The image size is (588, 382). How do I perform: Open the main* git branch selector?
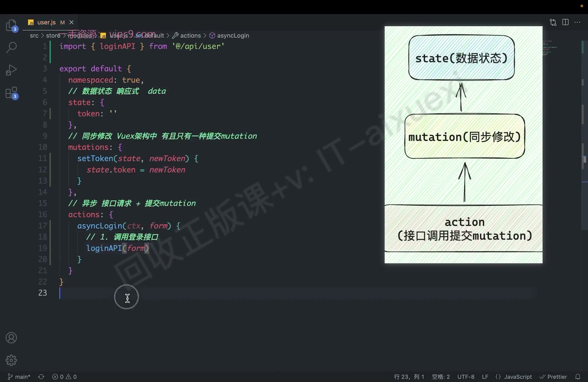[x=19, y=377]
